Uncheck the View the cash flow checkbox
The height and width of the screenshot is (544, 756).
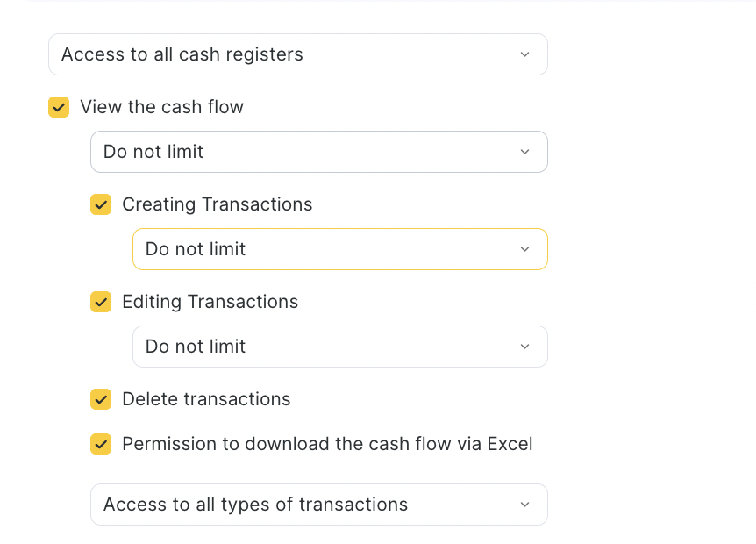pos(59,107)
